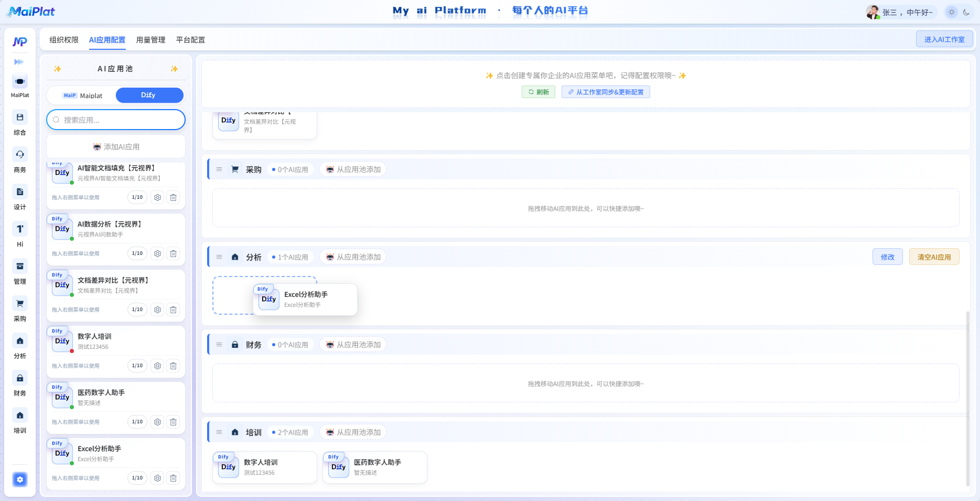Open settings gear for pool app 文档差异对比
Screen dimensions: 980x501
click(157, 310)
